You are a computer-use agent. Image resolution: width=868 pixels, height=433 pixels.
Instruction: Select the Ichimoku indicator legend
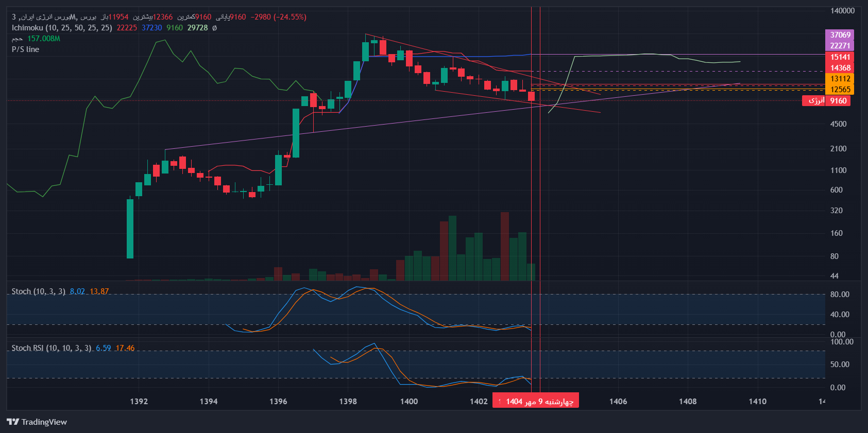62,28
